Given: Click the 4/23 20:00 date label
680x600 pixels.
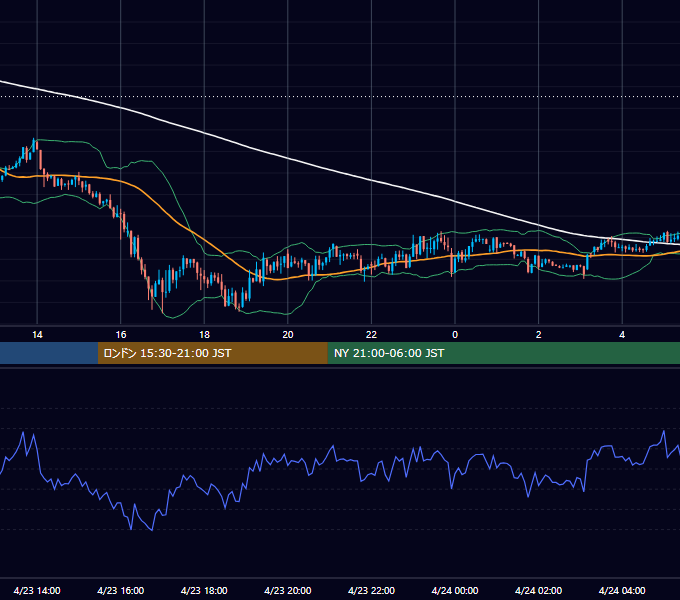Looking at the screenshot, I should 288,590.
